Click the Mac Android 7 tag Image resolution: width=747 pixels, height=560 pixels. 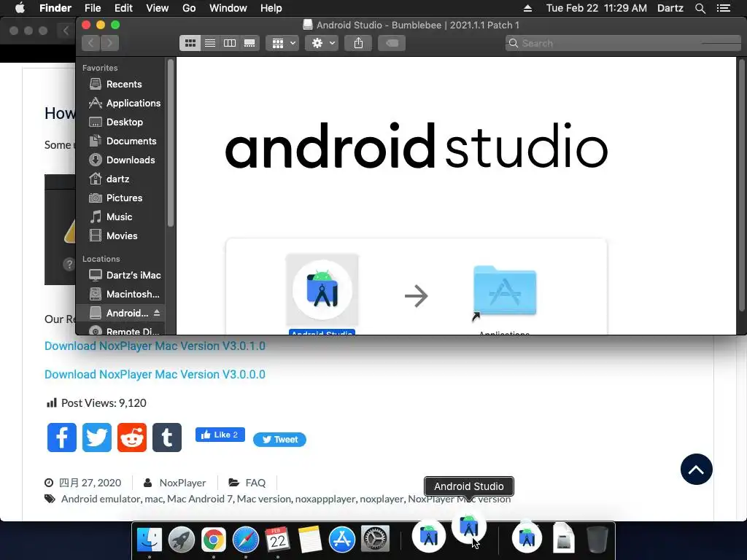point(200,499)
